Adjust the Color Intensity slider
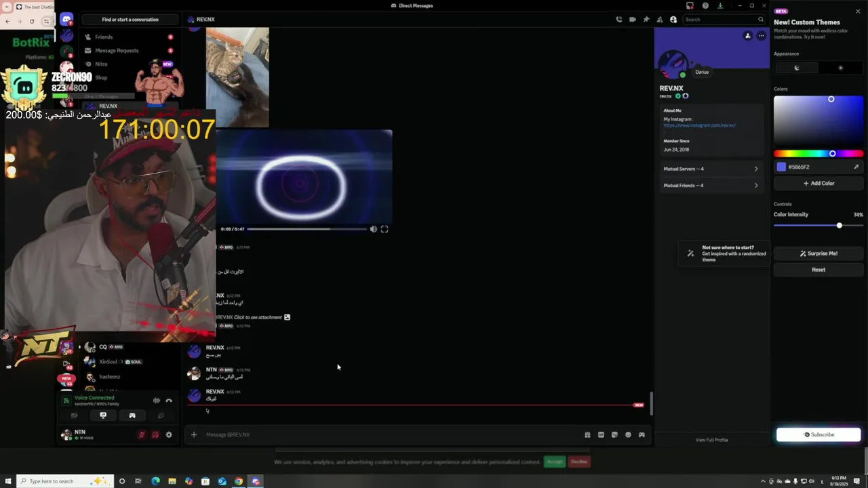Image resolution: width=868 pixels, height=488 pixels. [818, 226]
